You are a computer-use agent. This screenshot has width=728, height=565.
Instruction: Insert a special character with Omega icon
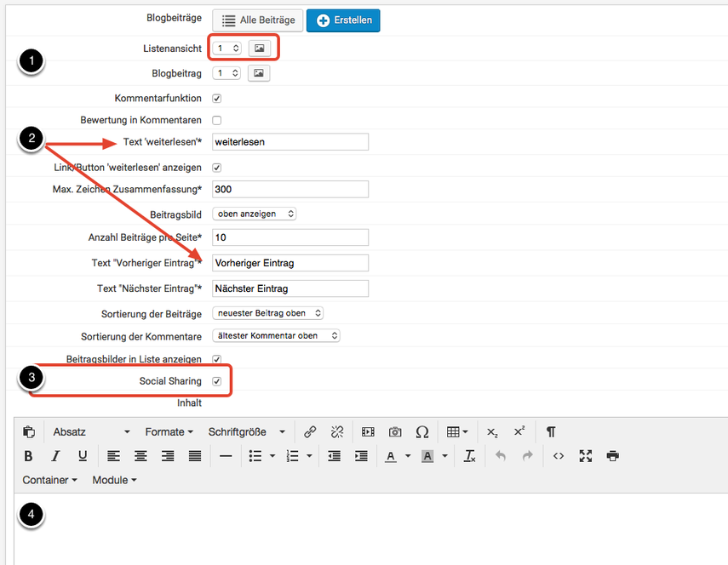[x=421, y=432]
